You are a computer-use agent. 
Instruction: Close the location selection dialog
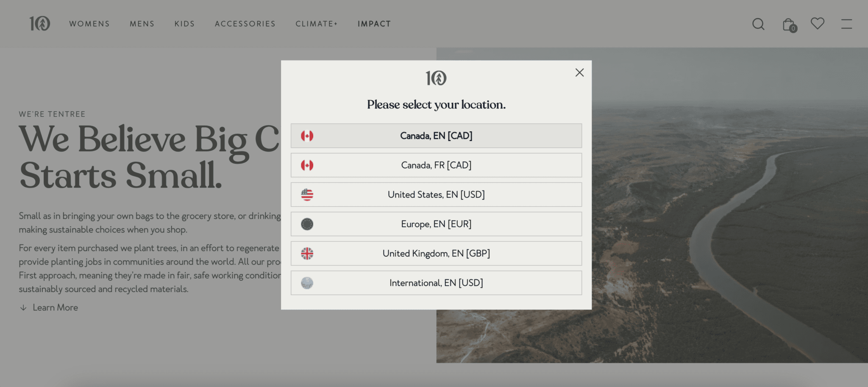pos(579,72)
